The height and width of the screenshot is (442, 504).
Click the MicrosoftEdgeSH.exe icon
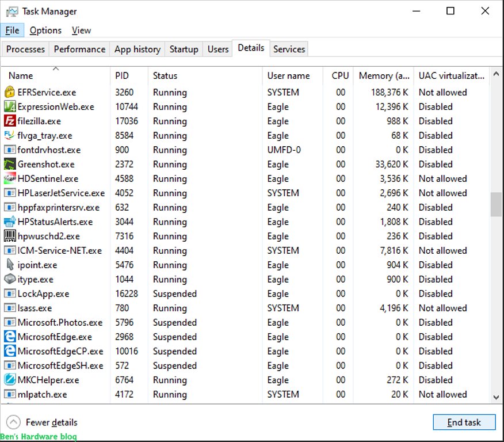pos(10,365)
